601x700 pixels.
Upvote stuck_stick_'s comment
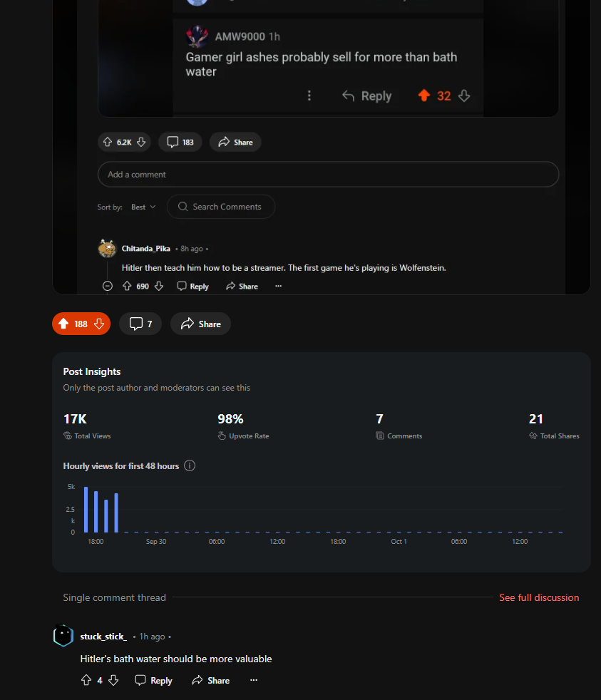click(x=86, y=680)
